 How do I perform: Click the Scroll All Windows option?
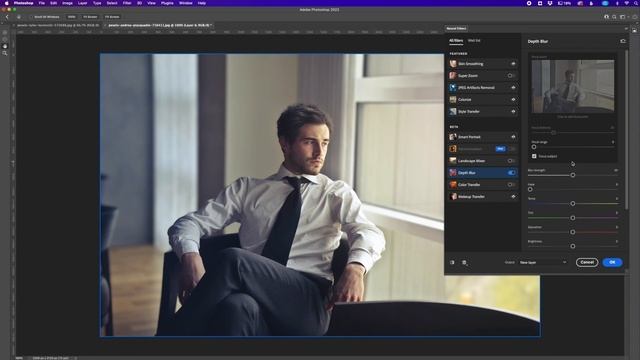coord(45,17)
